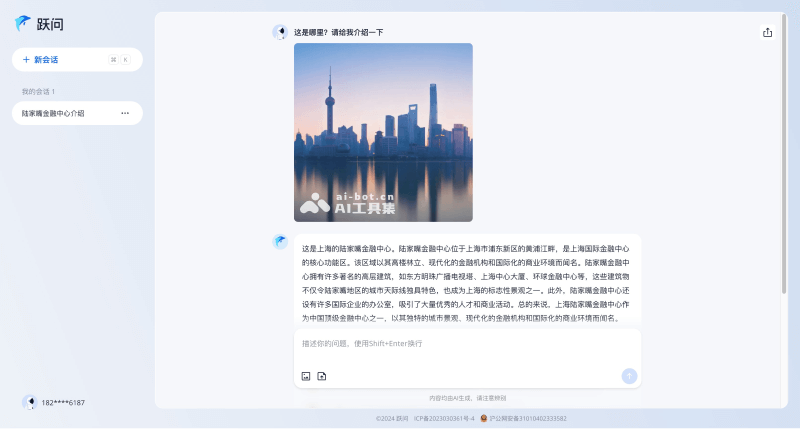Click the assistant's 陆家嘴 answer text
The image size is (800, 429).
(466, 283)
